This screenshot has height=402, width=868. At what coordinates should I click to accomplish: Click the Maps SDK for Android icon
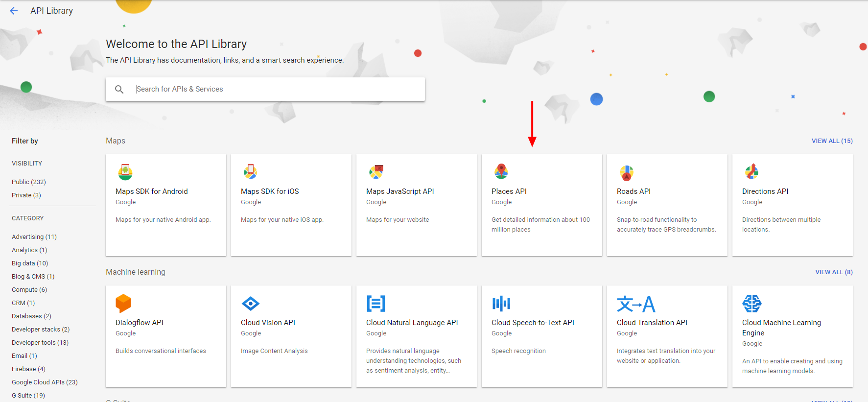pyautogui.click(x=125, y=172)
